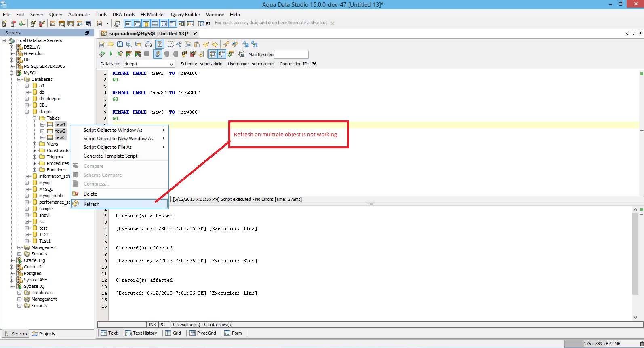This screenshot has width=644, height=348.
Task: Save the script with the floppy disk icon
Action: [120, 44]
